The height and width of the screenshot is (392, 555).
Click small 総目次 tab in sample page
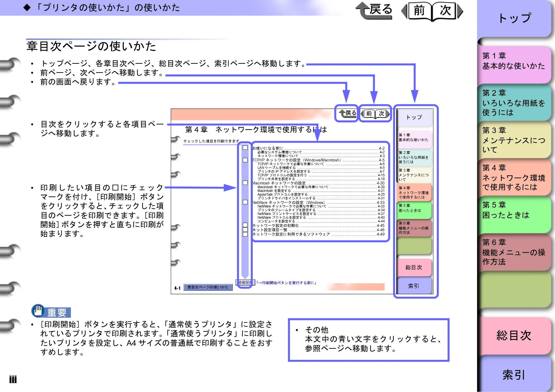[414, 268]
